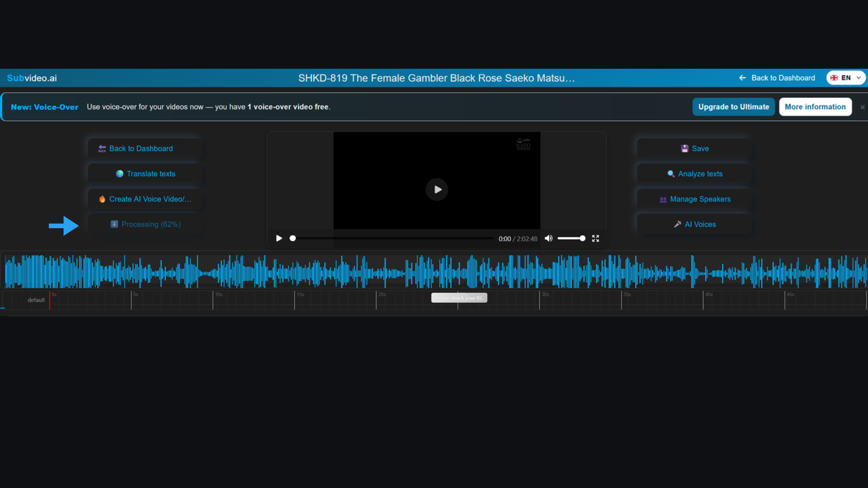Image resolution: width=868 pixels, height=488 pixels.
Task: Open AI Voices microphone button
Action: point(694,225)
